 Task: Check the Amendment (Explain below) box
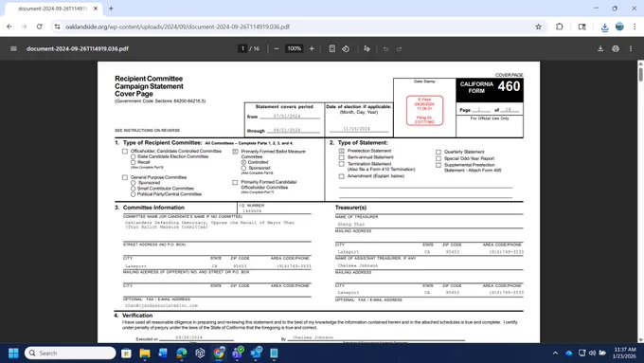pos(341,176)
